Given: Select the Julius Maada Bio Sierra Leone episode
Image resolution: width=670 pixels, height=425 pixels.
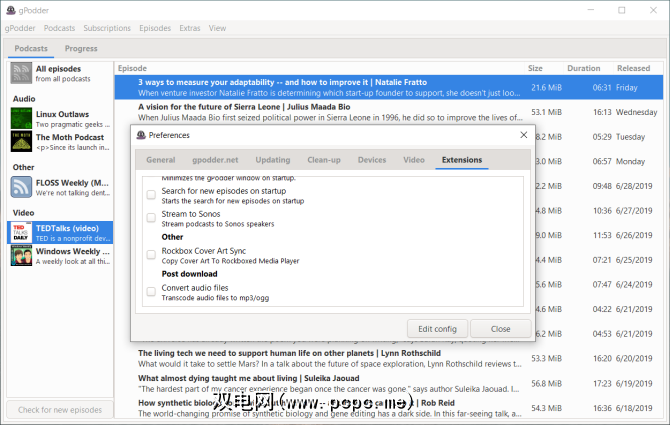Looking at the screenshot, I should click(x=388, y=112).
